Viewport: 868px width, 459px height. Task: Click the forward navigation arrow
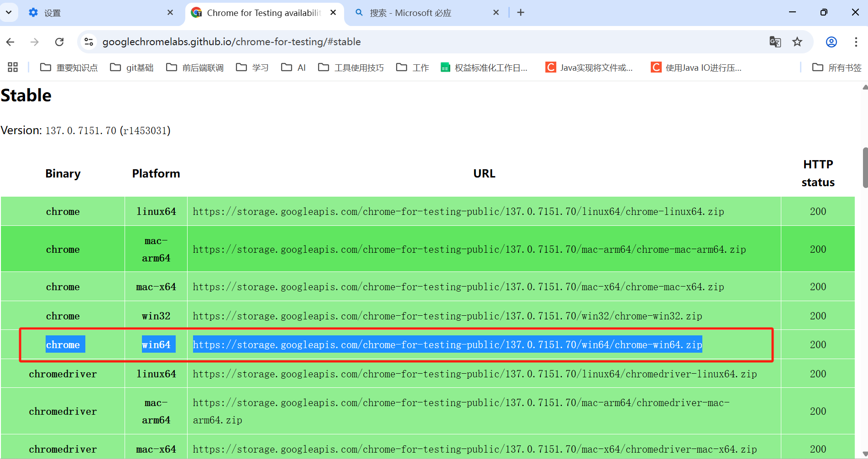35,42
